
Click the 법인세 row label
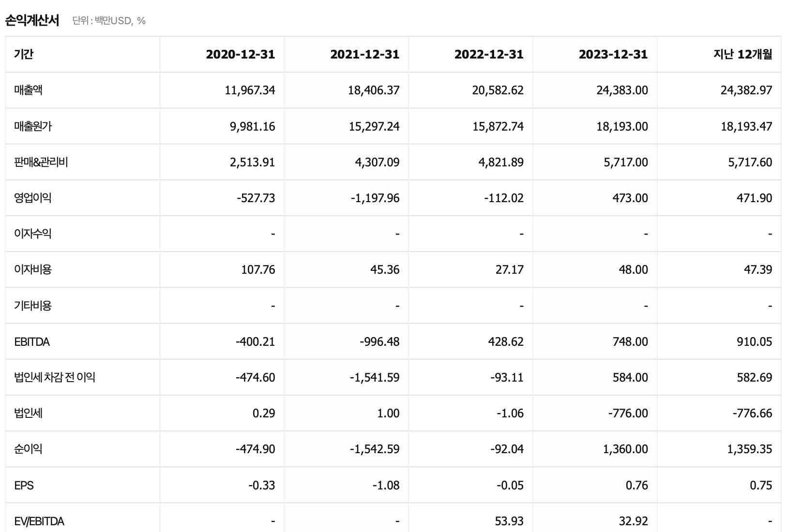pyautogui.click(x=28, y=413)
